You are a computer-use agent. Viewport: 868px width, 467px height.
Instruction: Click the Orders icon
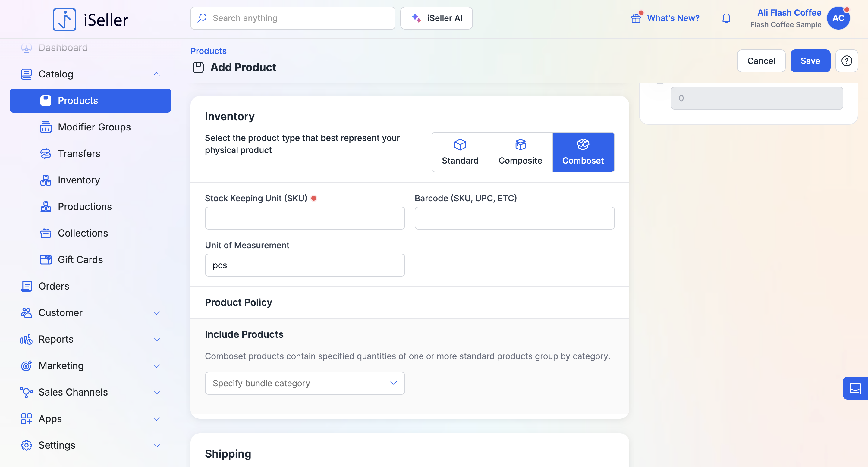coord(26,286)
